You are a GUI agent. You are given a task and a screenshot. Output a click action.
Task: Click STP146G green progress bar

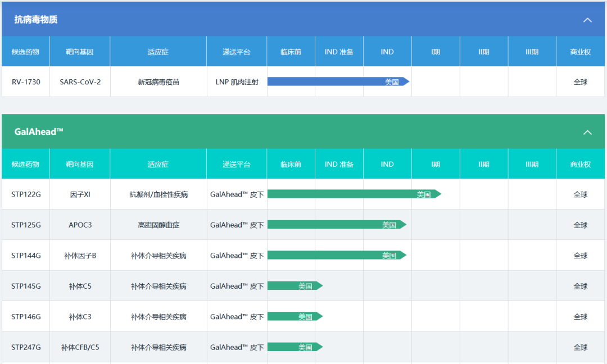pyautogui.click(x=295, y=316)
